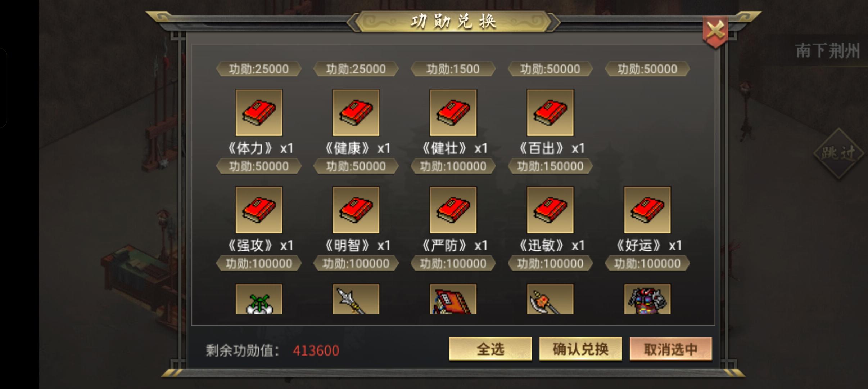This screenshot has width=868, height=389.
Task: Click 取消选中 to deselect items
Action: coord(671,349)
